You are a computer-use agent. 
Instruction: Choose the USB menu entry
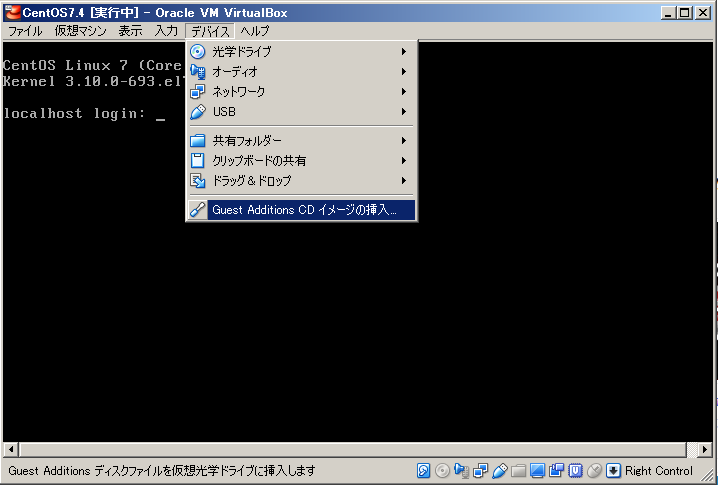(x=302, y=111)
